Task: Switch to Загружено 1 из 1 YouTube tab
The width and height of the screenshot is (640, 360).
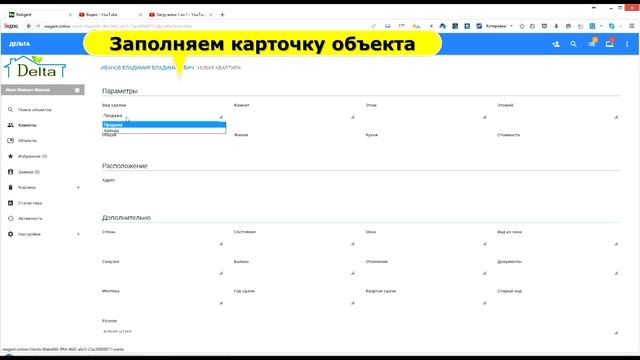Action: [181, 15]
